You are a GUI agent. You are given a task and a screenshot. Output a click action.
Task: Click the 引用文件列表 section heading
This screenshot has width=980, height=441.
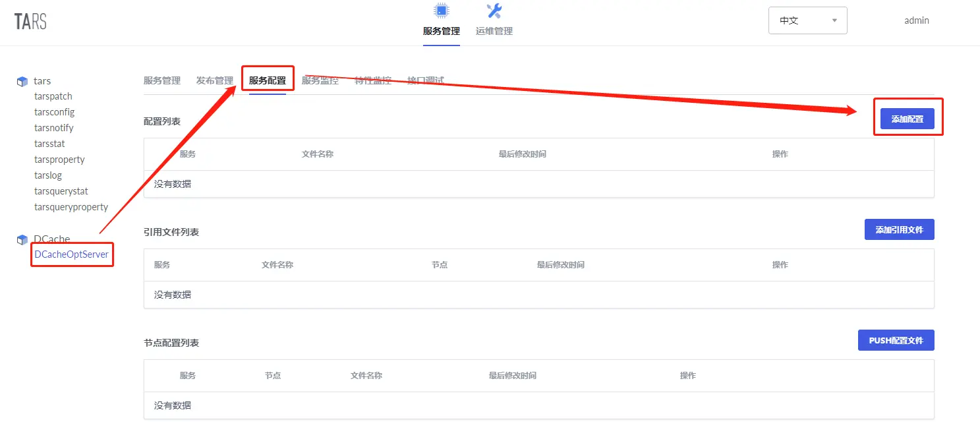(x=171, y=232)
